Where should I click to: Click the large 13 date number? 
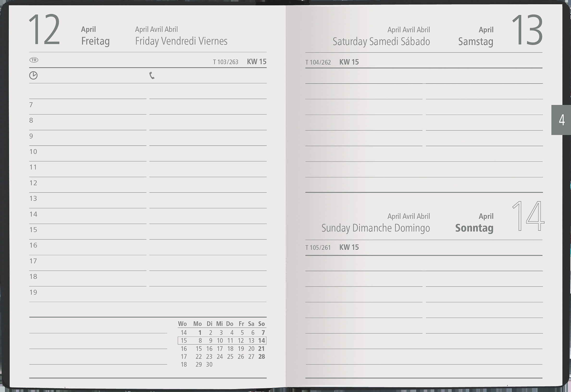pyautogui.click(x=527, y=30)
